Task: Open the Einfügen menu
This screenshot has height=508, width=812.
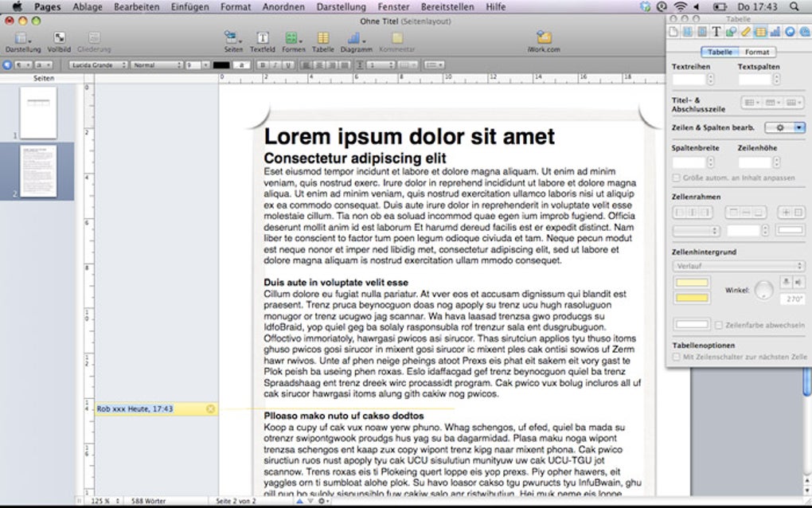Action: [x=190, y=6]
